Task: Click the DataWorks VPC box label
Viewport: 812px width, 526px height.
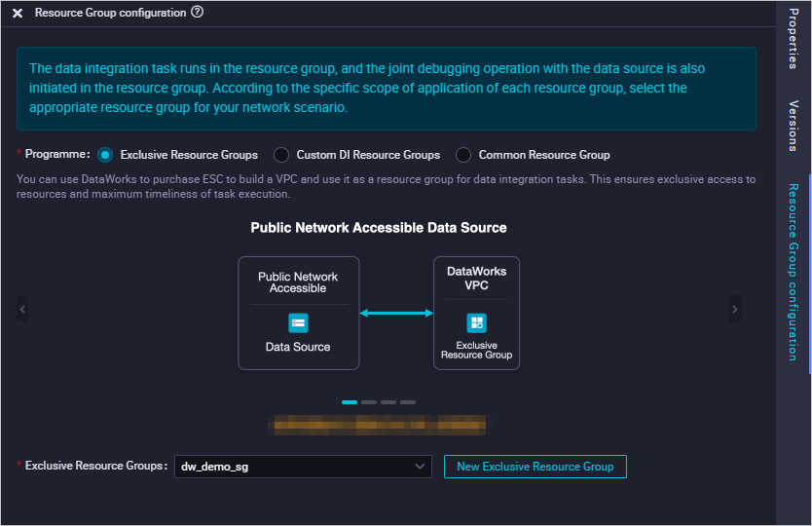Action: pyautogui.click(x=476, y=279)
